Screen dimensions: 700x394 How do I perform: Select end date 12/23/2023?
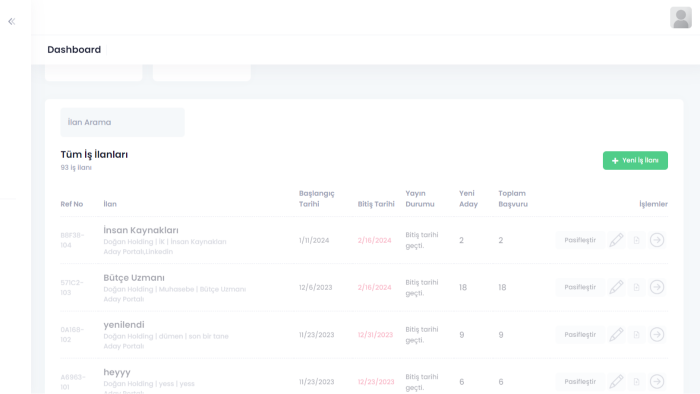click(376, 382)
